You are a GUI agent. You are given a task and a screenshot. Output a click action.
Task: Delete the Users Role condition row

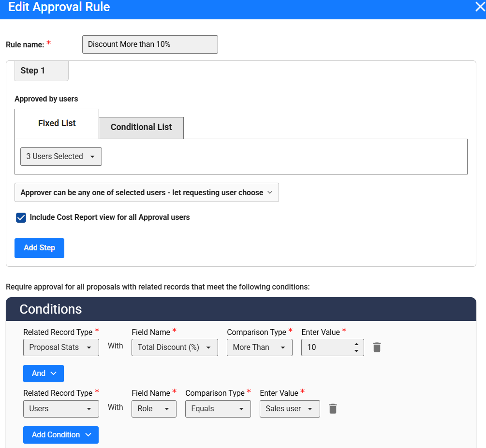pyautogui.click(x=333, y=409)
